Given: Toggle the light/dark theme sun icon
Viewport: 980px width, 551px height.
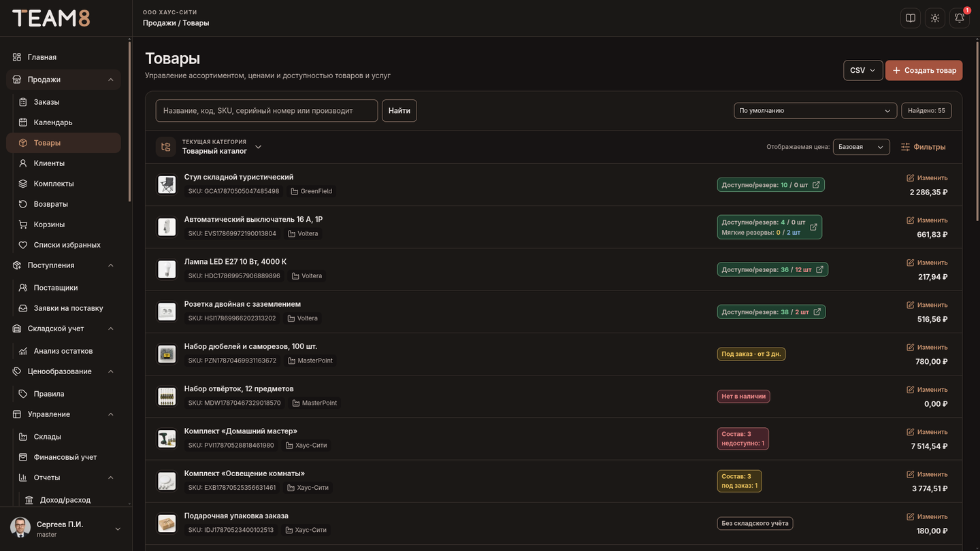Looking at the screenshot, I should pos(935,18).
